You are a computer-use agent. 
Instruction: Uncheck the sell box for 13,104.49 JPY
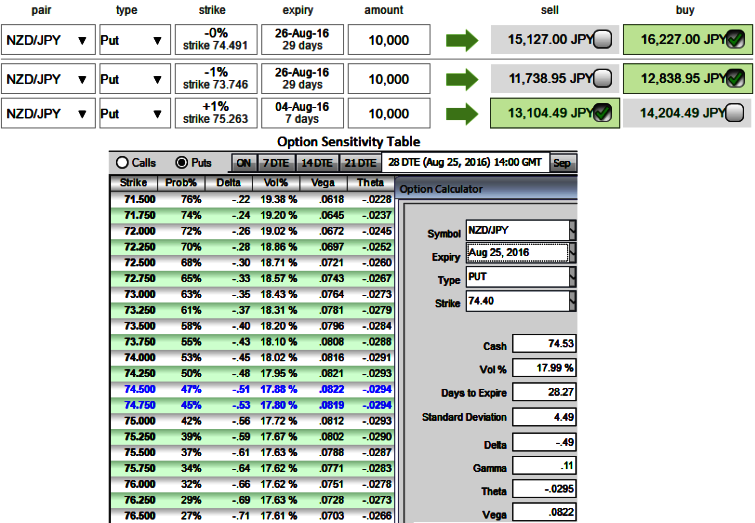(603, 114)
